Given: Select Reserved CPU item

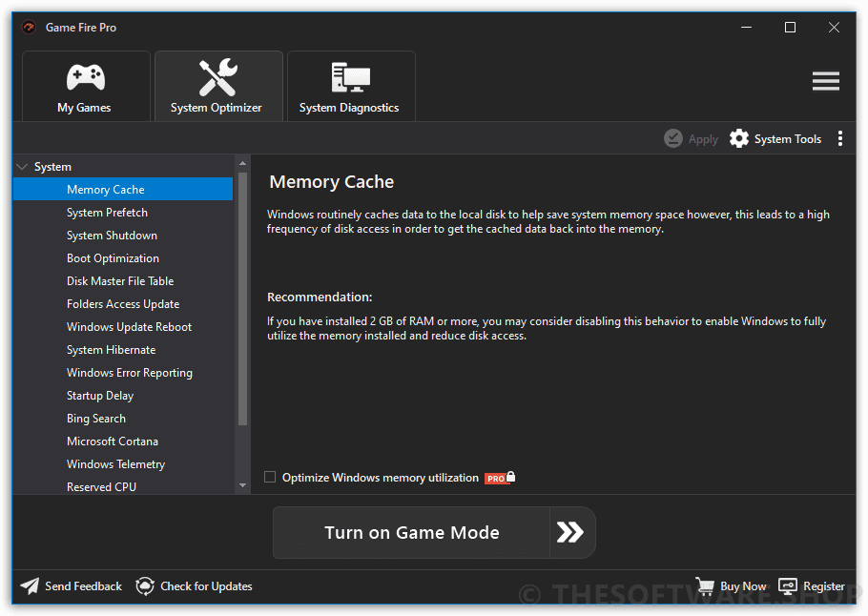Looking at the screenshot, I should pos(123,486).
